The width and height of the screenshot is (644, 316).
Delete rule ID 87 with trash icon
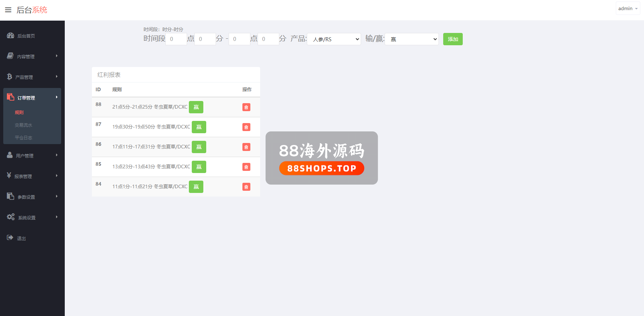(246, 127)
